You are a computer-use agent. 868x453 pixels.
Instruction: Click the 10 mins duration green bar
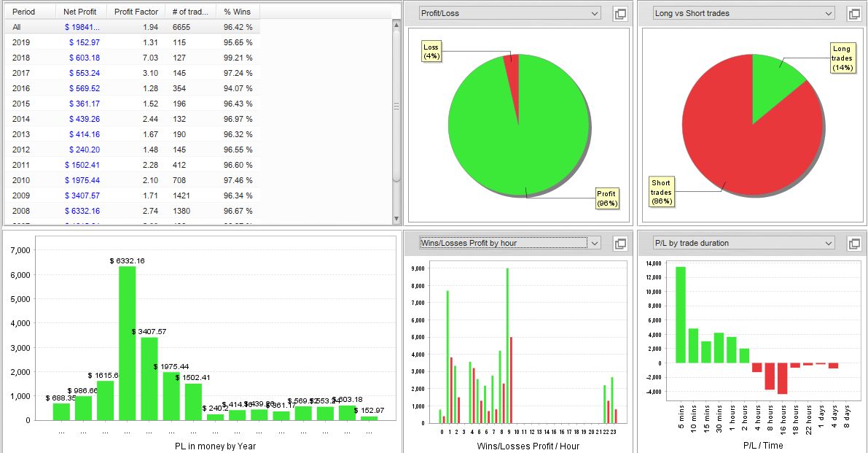(x=694, y=346)
